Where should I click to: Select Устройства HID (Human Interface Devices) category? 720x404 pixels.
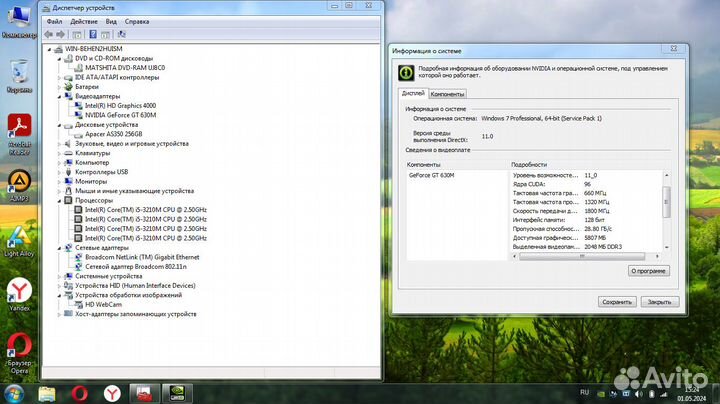point(130,286)
